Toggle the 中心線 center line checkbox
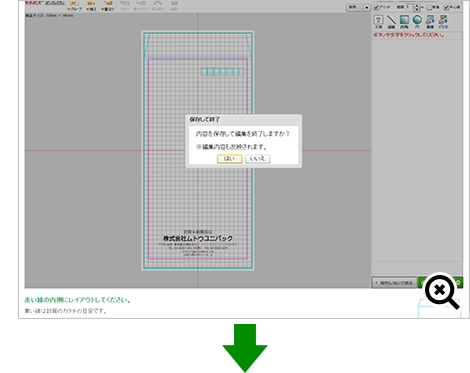 [446, 7]
